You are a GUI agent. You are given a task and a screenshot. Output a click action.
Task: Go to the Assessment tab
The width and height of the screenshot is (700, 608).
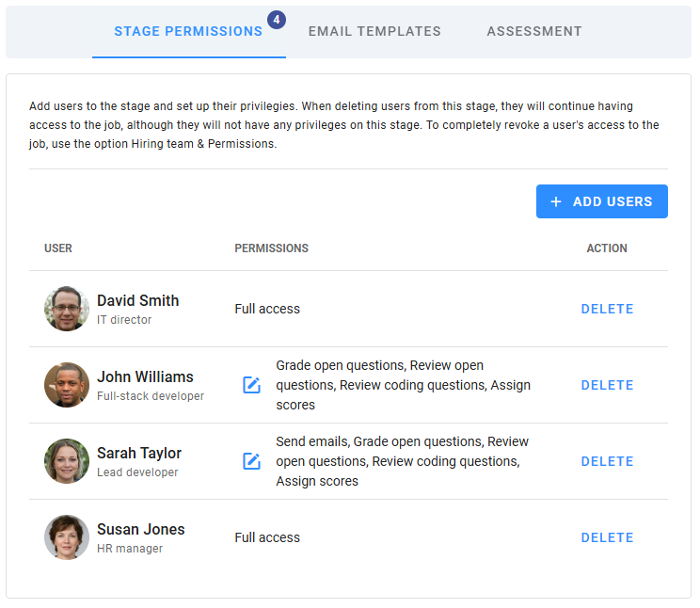tap(534, 31)
